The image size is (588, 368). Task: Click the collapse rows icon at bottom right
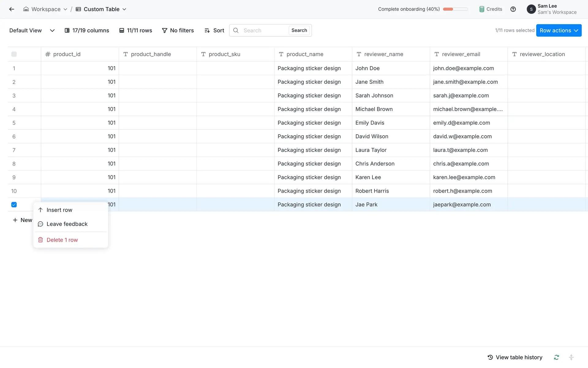pyautogui.click(x=571, y=357)
